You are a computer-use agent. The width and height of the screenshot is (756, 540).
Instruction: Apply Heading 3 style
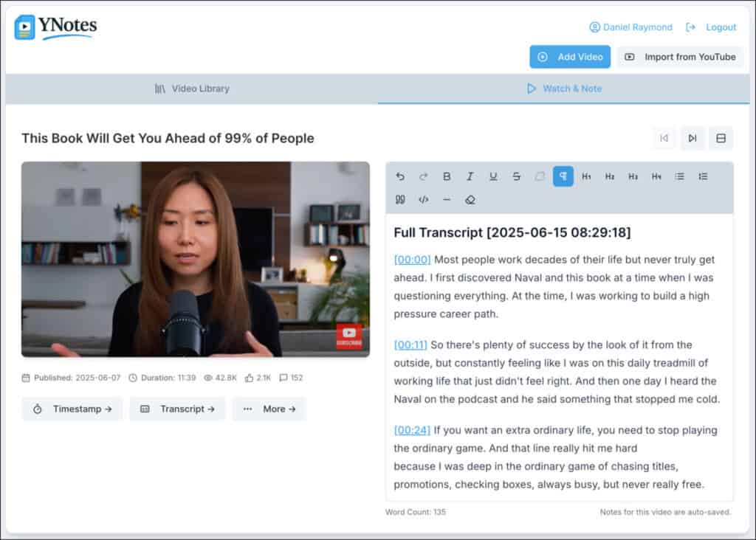pos(633,176)
